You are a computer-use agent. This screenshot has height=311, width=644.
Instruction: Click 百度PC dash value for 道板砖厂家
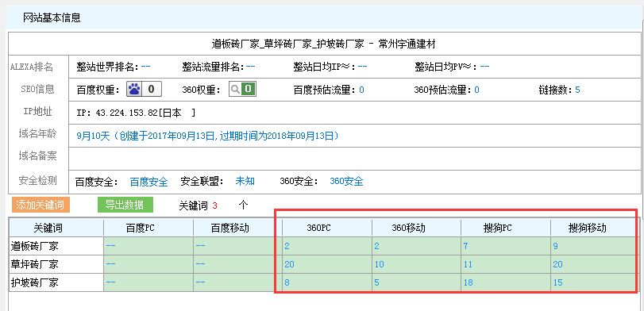pos(110,246)
